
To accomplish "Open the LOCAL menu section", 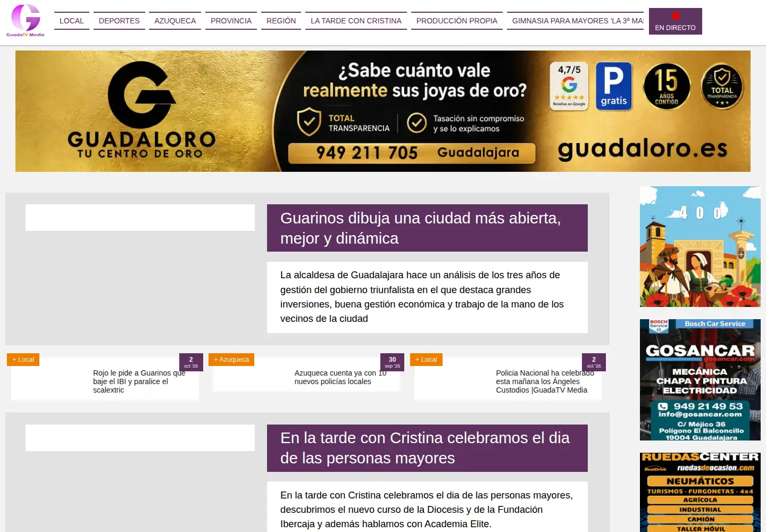I will tap(72, 21).
